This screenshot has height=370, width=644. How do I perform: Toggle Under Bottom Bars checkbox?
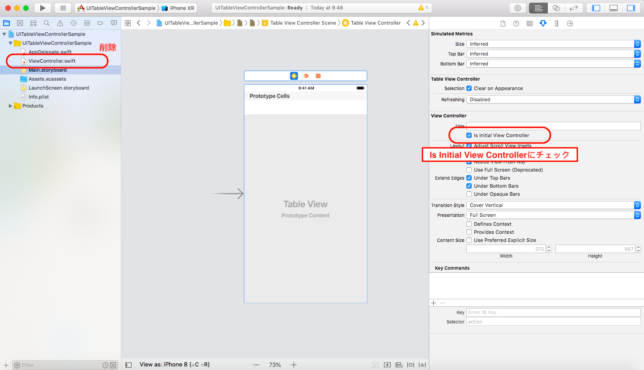(469, 186)
